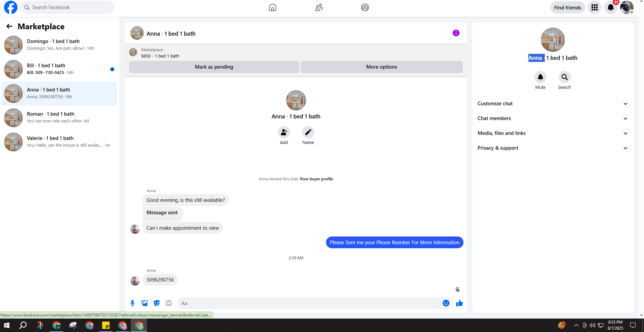Viewport: 644px width, 332px height.
Task: Choose a GIF icon
Action: point(169,303)
